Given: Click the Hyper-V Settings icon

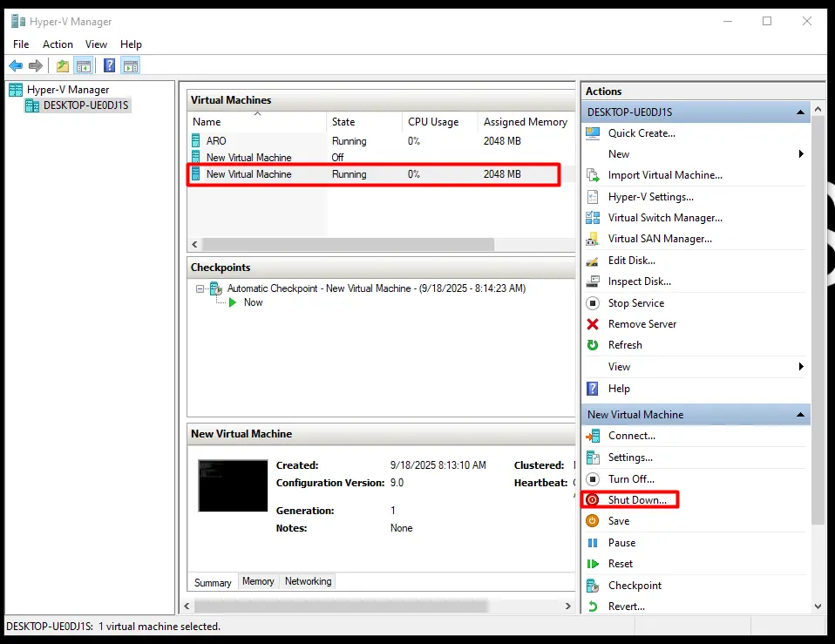Looking at the screenshot, I should pyautogui.click(x=593, y=197).
